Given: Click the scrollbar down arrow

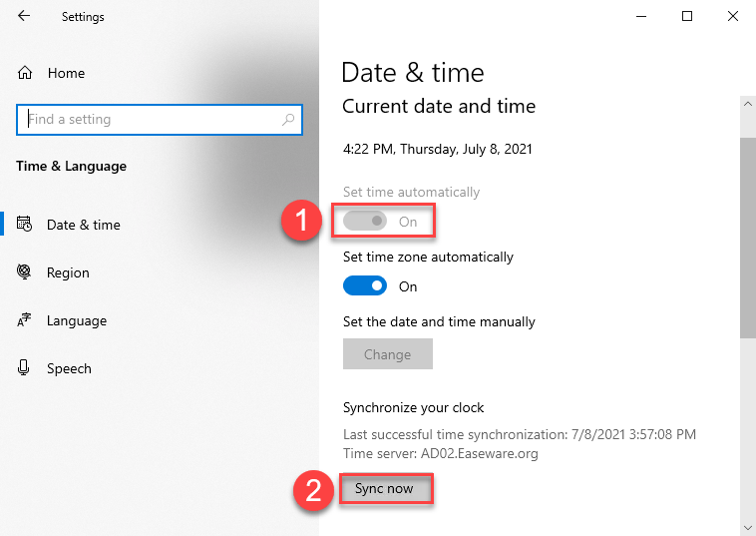Looking at the screenshot, I should click(748, 528).
